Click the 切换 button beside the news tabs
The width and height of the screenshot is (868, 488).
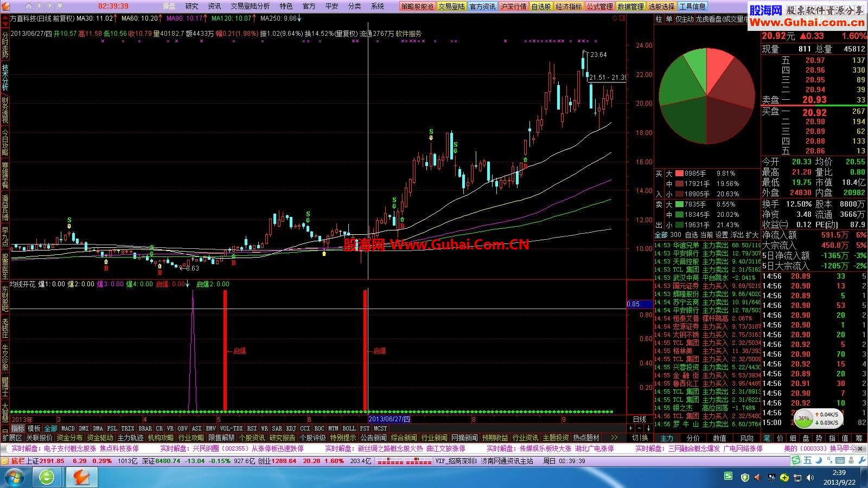(x=640, y=438)
